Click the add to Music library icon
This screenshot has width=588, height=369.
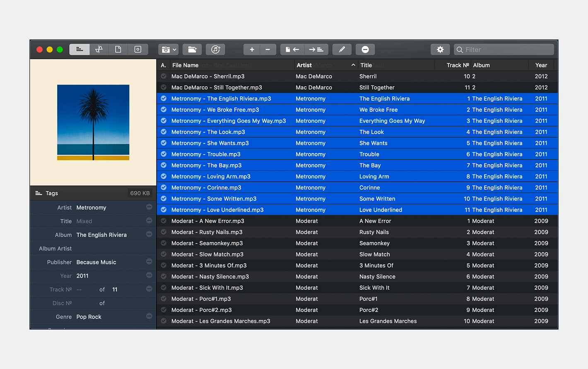coord(215,49)
